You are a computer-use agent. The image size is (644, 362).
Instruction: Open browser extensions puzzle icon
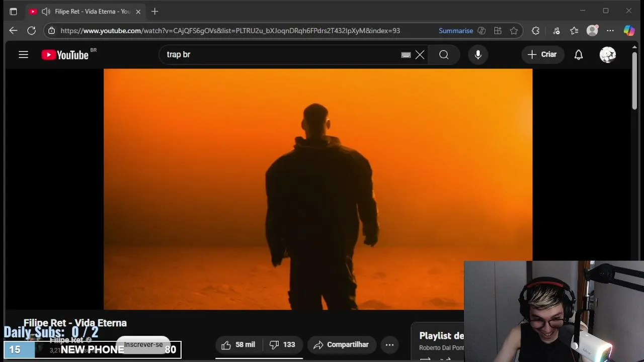tap(535, 31)
